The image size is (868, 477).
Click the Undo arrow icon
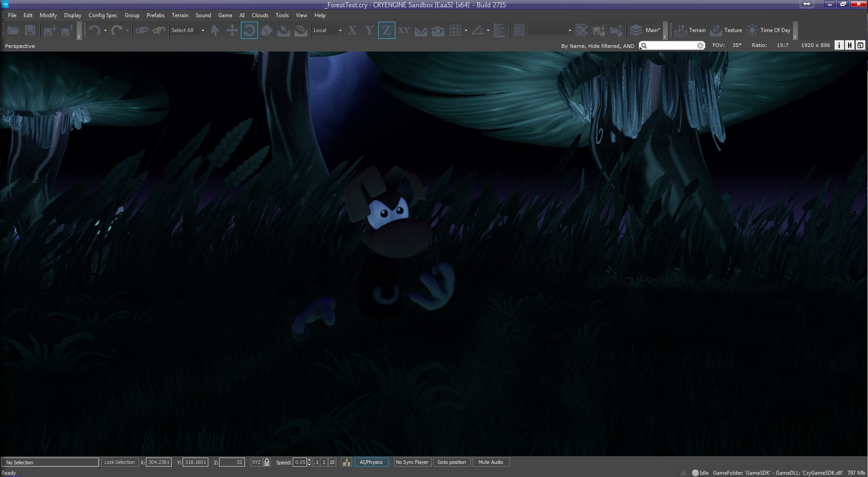click(94, 30)
